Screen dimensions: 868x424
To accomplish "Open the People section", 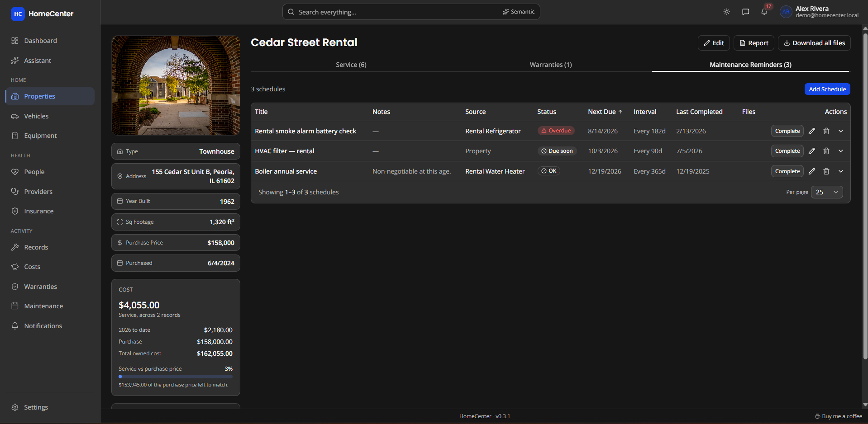I will [50, 172].
